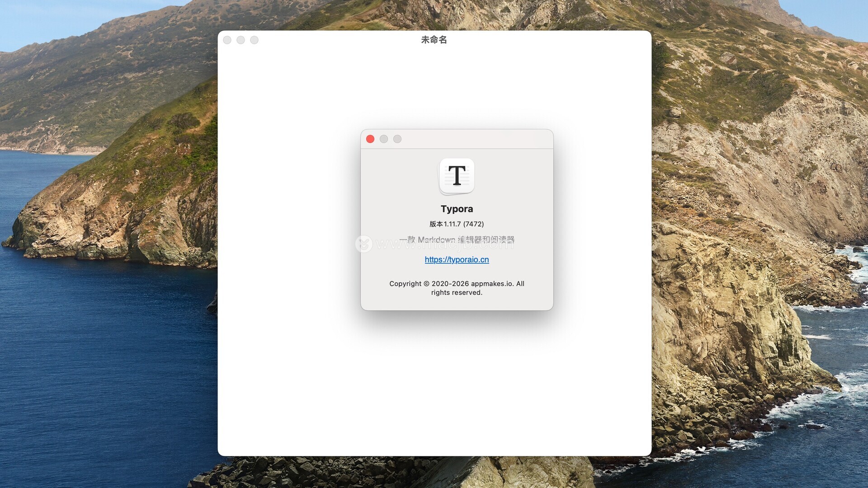
Task: Close the Typora about dialog
Action: pos(370,139)
